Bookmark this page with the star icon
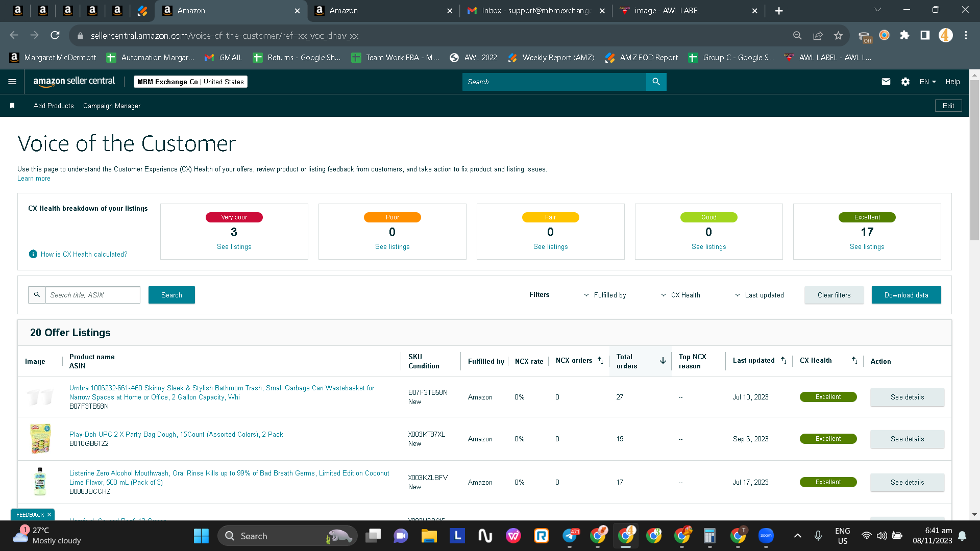This screenshot has width=980, height=551. click(x=838, y=36)
